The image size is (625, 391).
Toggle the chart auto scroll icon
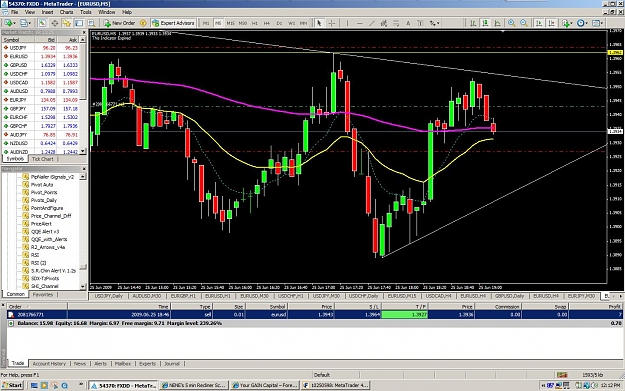(539, 23)
